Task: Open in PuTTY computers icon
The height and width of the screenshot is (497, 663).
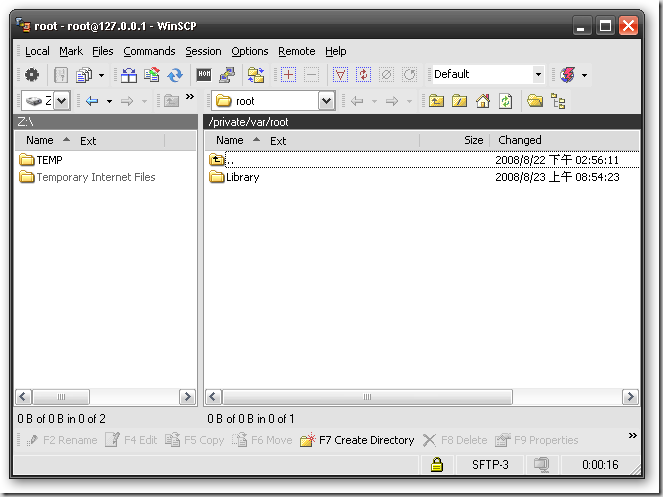Action: tap(227, 75)
